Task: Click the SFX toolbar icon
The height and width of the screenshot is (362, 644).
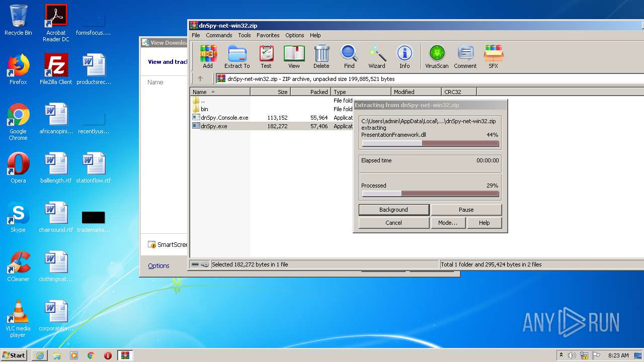Action: (x=494, y=56)
